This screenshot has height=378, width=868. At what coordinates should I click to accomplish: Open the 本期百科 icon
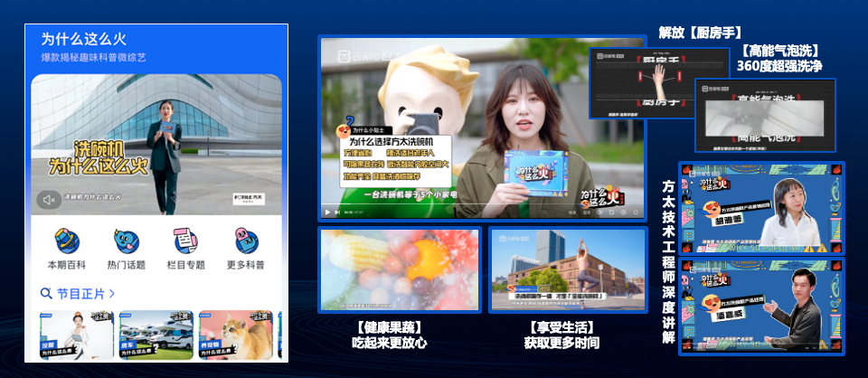[67, 241]
